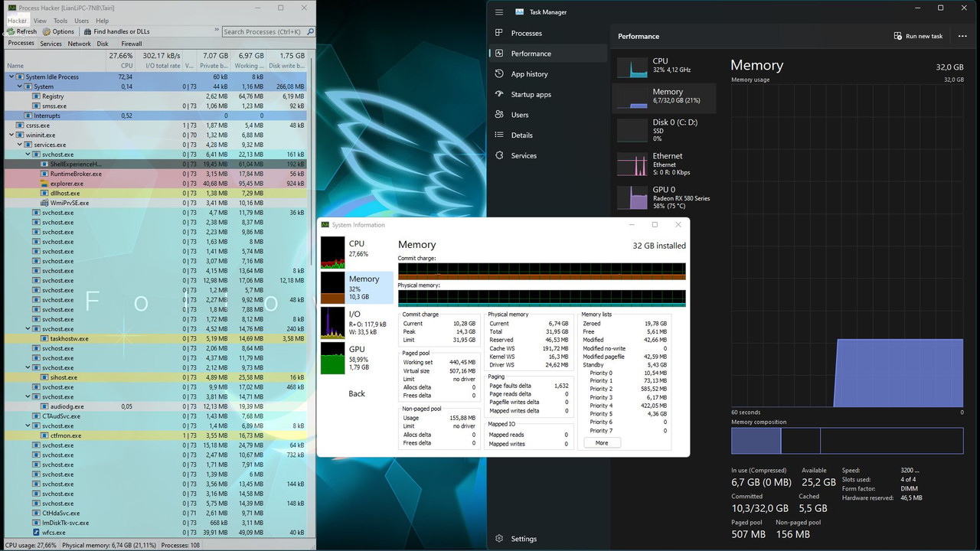The height and width of the screenshot is (551, 980).
Task: Click the Performance pulse icon in sidebar
Action: coord(499,54)
